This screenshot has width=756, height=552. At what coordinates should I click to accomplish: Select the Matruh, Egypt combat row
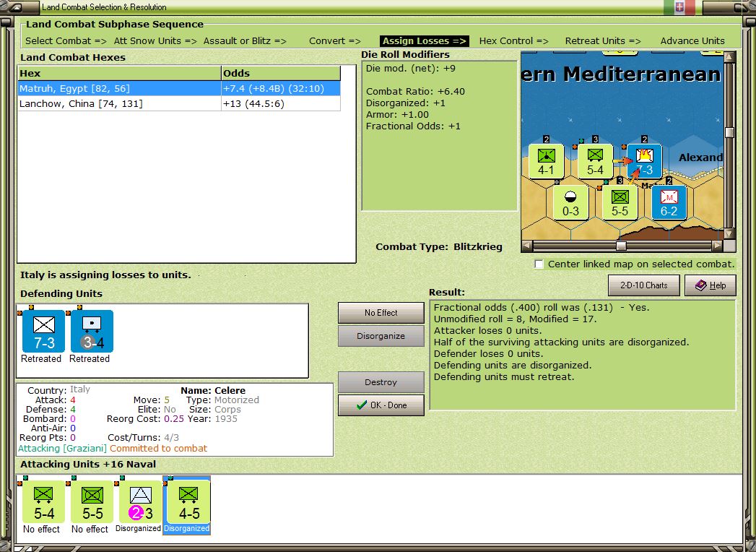[x=179, y=88]
